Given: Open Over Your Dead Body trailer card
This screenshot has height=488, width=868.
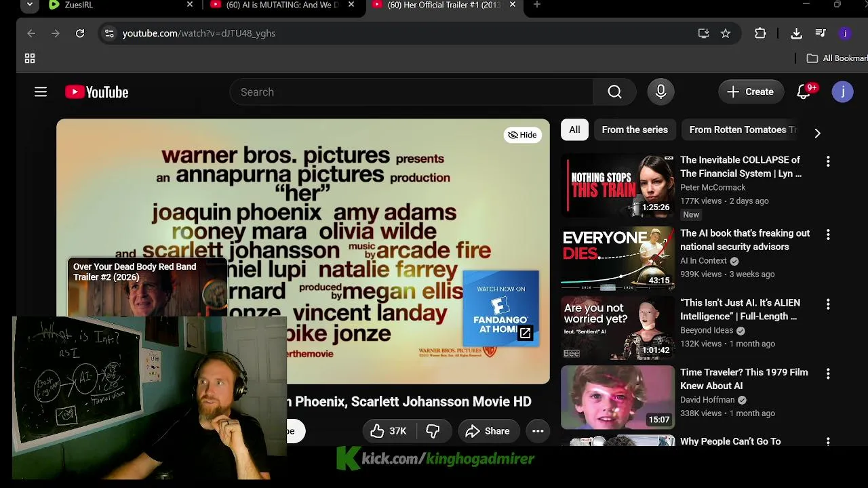Looking at the screenshot, I should 147,287.
